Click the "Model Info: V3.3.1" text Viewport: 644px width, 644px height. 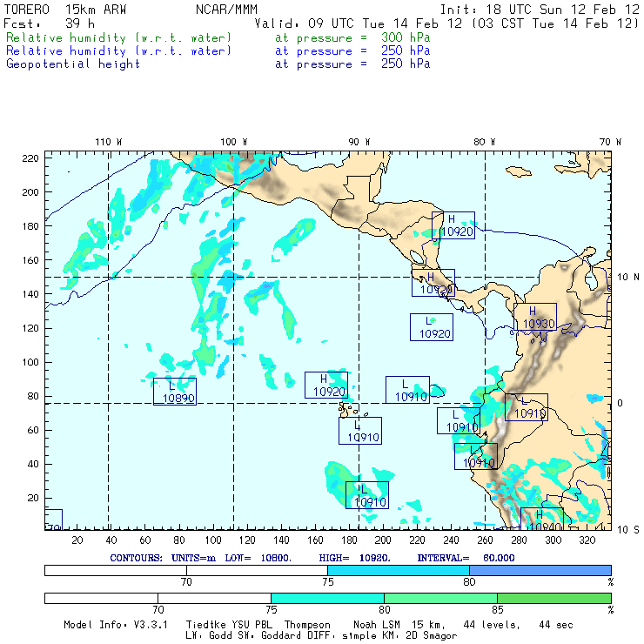[116, 625]
